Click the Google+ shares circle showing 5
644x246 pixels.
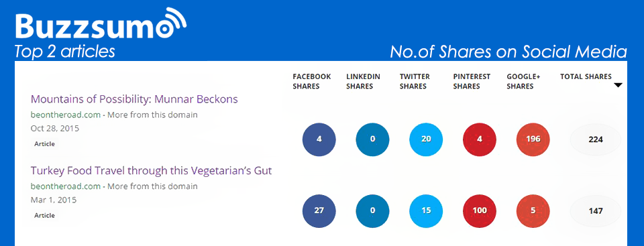click(x=533, y=211)
